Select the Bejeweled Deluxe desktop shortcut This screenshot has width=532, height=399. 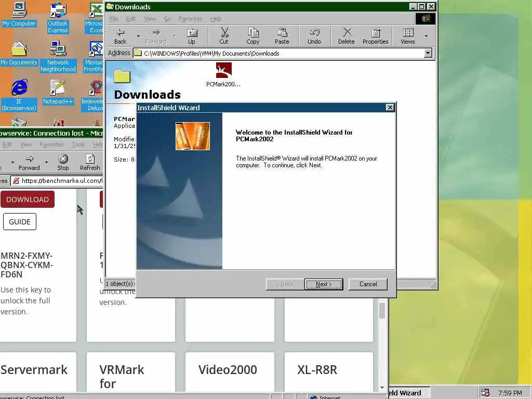click(92, 96)
